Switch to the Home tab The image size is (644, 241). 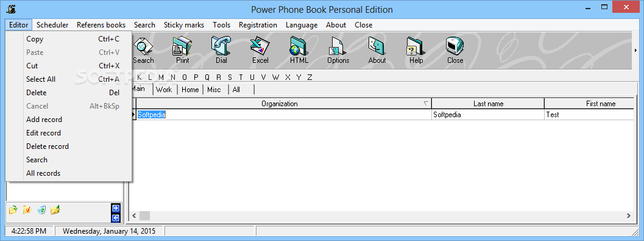coord(190,90)
